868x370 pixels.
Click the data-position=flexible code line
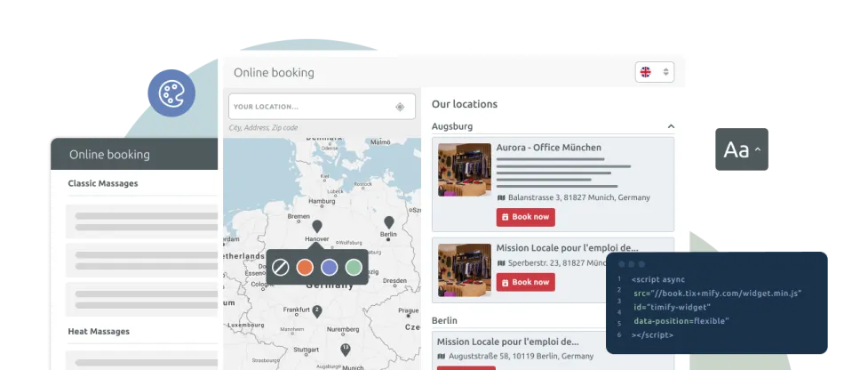pos(681,321)
